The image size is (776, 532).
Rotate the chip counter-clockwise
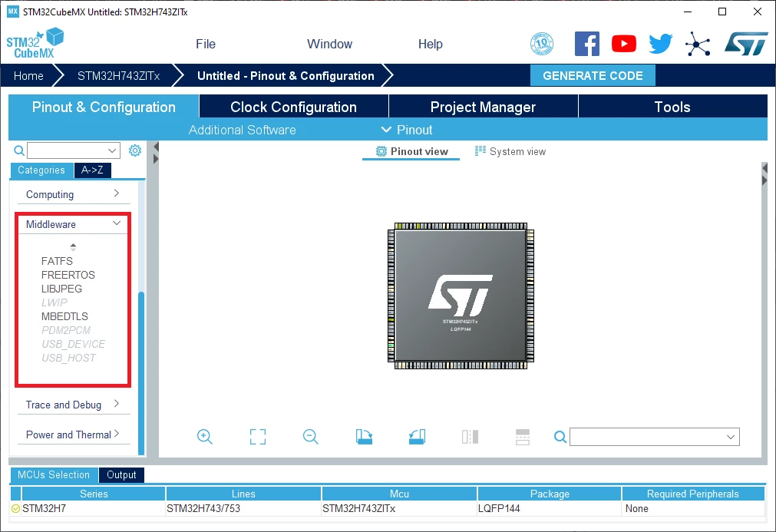tap(418, 437)
